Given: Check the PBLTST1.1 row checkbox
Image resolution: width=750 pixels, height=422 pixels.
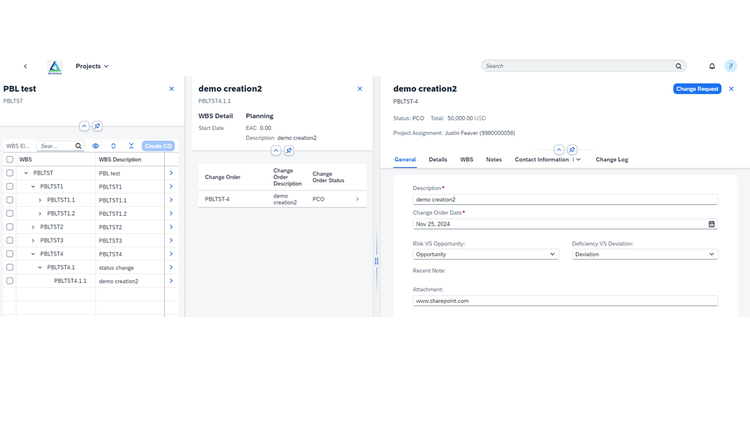Looking at the screenshot, I should click(10, 200).
